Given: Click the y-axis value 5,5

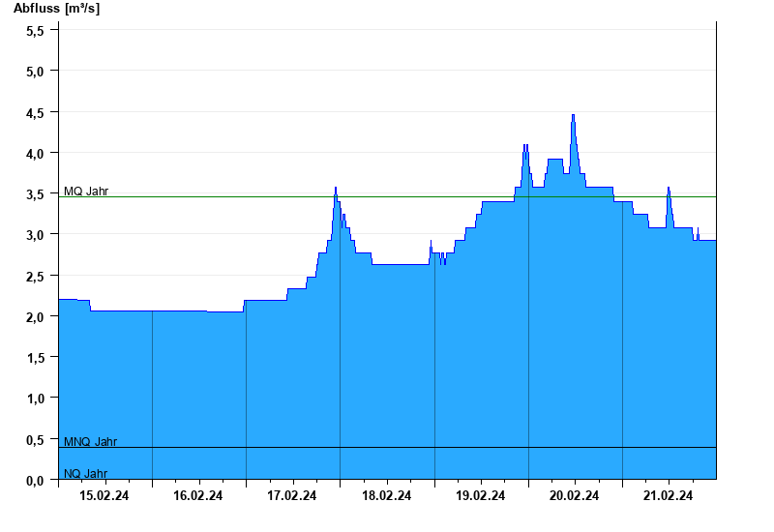Looking at the screenshot, I should 35,31.
